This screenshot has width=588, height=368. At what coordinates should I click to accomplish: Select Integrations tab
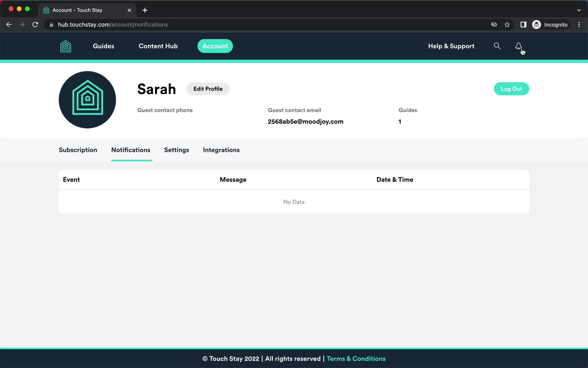[x=221, y=150]
